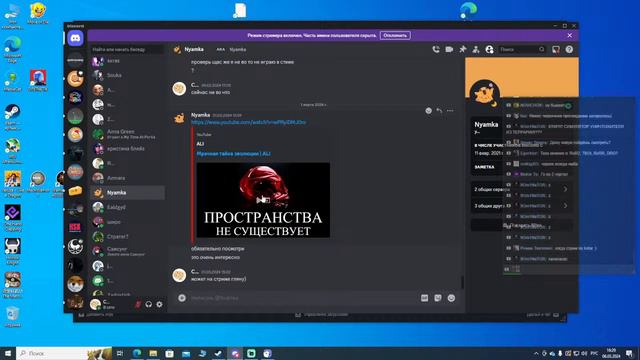Viewport: 640px width, 360px height.
Task: Click the message search field in header
Action: click(522, 49)
